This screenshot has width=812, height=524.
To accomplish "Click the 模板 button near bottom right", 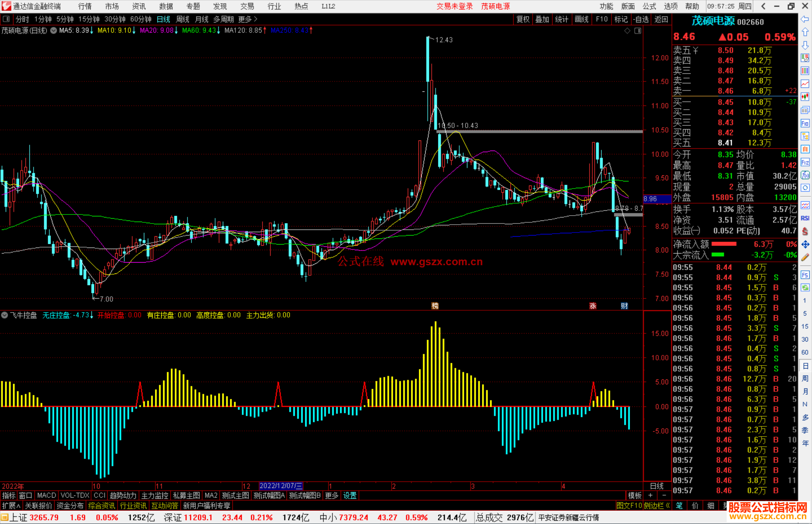I will pyautogui.click(x=635, y=495).
